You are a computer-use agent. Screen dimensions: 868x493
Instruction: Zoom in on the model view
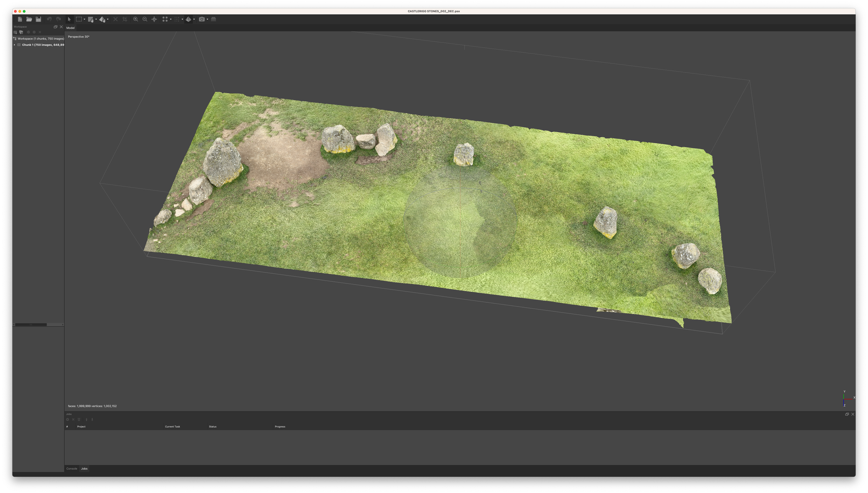click(x=135, y=19)
